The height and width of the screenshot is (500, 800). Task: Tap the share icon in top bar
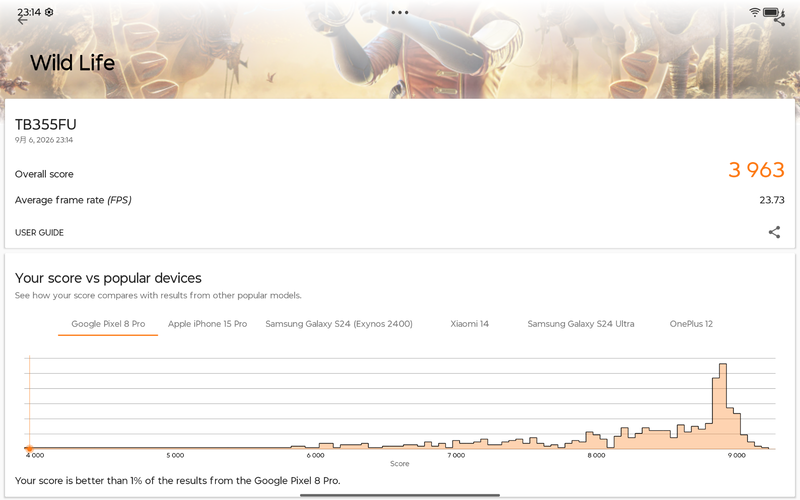(779, 20)
